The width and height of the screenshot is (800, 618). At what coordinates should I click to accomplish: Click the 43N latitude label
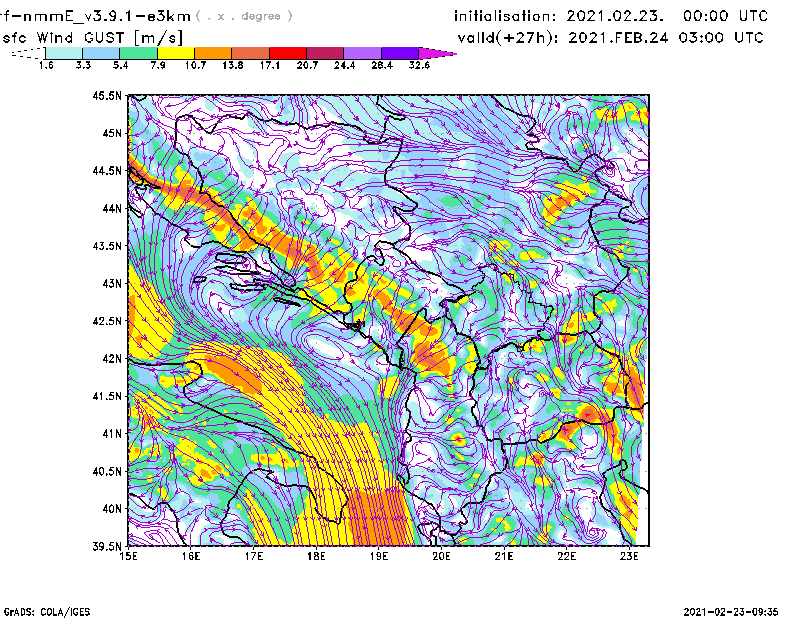coord(112,283)
